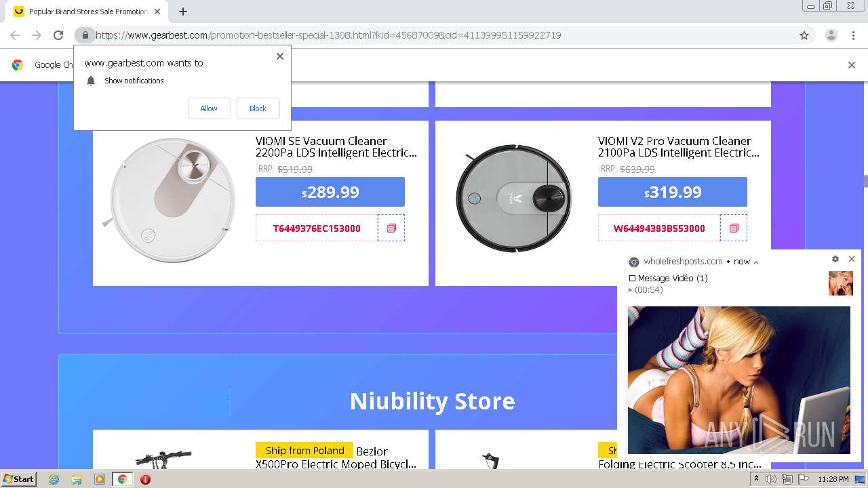
Task: Click the wholefreshposts.com source label
Action: 683,262
